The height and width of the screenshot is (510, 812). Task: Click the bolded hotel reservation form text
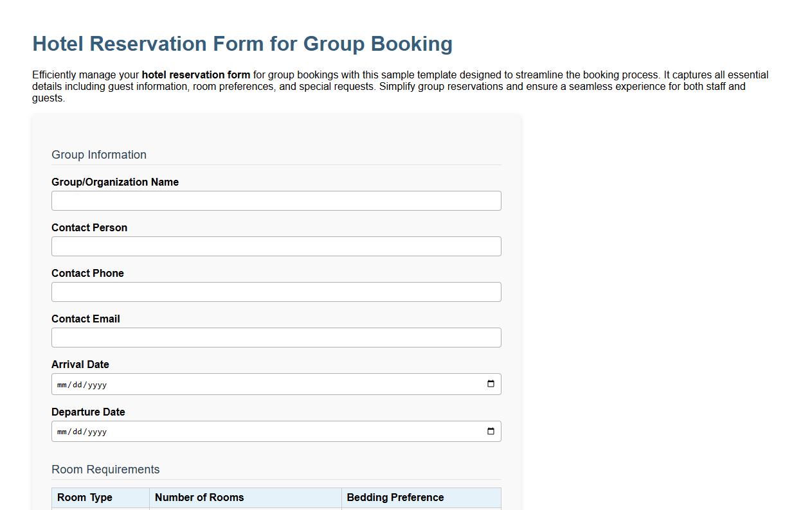[x=195, y=75]
